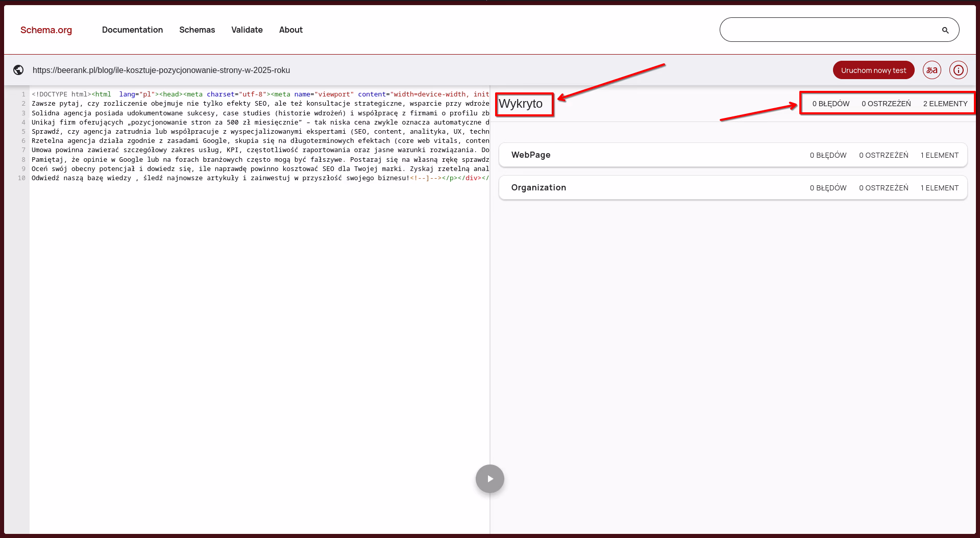Open the Documentation menu
Viewport: 980px width, 538px height.
(x=132, y=30)
